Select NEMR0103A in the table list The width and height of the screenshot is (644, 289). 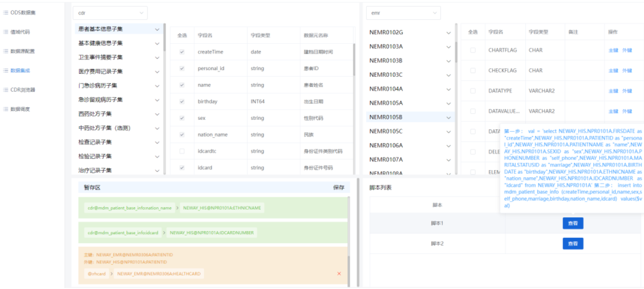click(386, 46)
